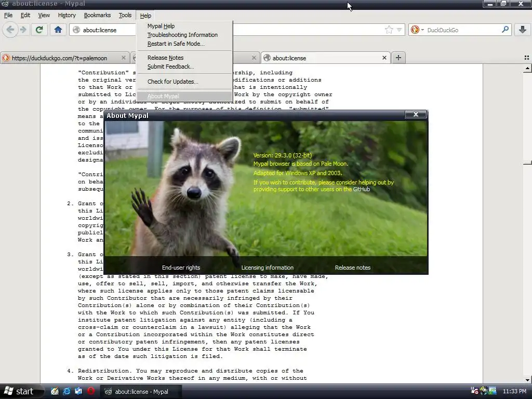Go back with the back arrow button
532x399 pixels.
click(x=10, y=30)
